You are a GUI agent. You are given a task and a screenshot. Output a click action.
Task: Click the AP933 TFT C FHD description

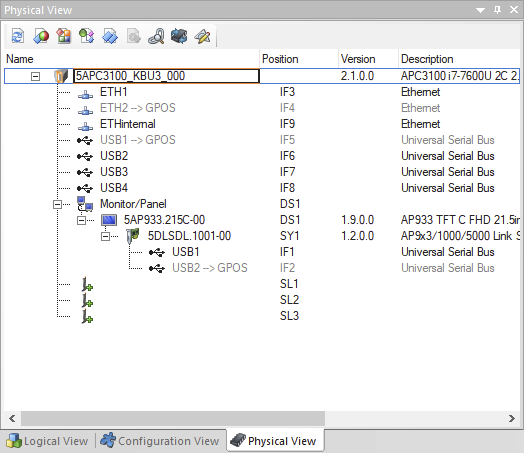pyautogui.click(x=460, y=220)
